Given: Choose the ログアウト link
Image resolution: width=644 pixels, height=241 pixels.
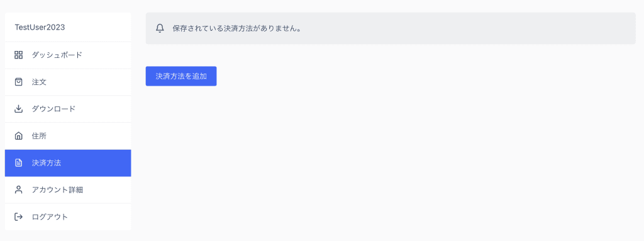Looking at the screenshot, I should pos(68,216).
